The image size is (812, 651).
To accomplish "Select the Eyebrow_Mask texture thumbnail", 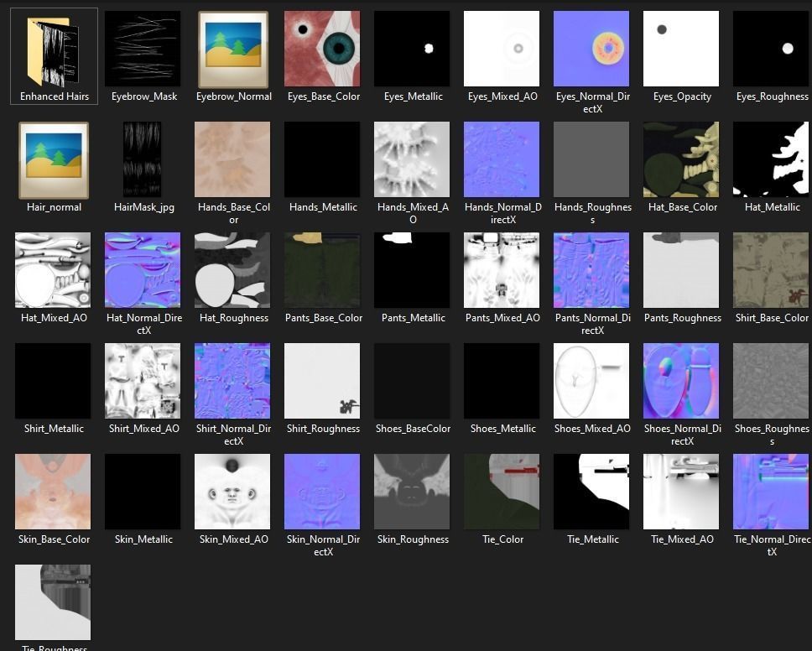I will click(143, 49).
